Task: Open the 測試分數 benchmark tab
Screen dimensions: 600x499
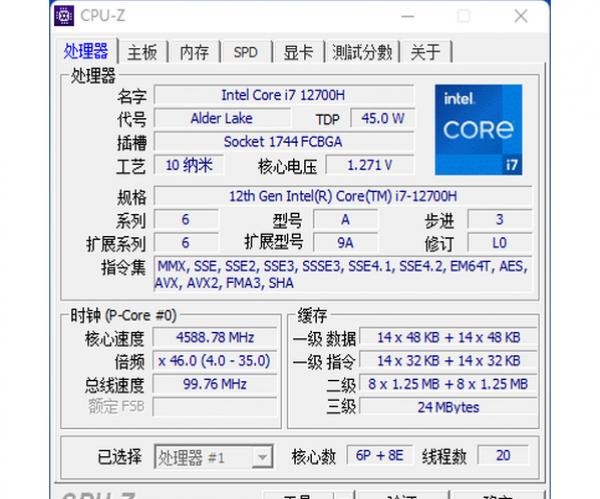Action: (x=362, y=52)
